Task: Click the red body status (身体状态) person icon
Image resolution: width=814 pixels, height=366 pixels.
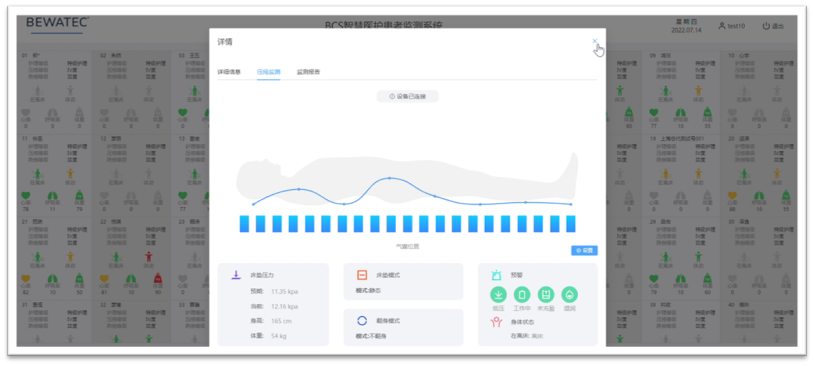Action: pos(496,322)
